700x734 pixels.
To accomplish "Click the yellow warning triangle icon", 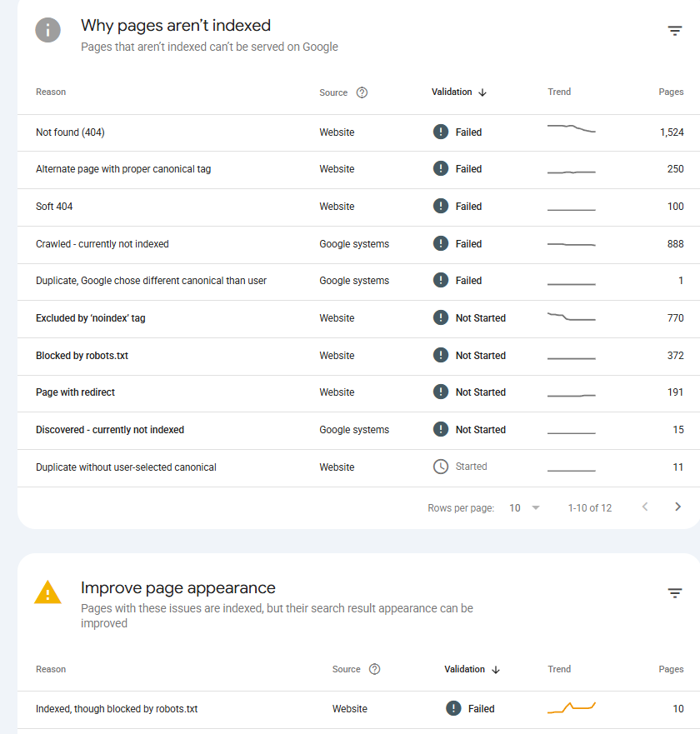I will [x=47, y=592].
